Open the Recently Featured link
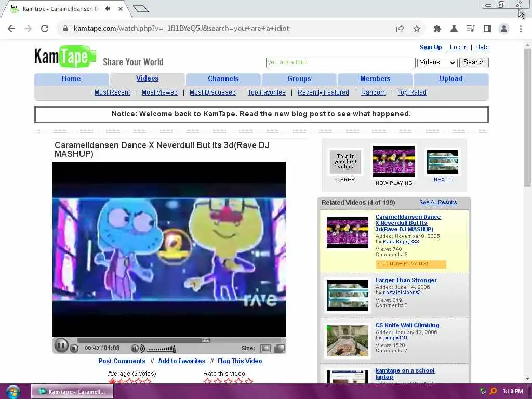Image resolution: width=532 pixels, height=399 pixels. click(x=323, y=92)
